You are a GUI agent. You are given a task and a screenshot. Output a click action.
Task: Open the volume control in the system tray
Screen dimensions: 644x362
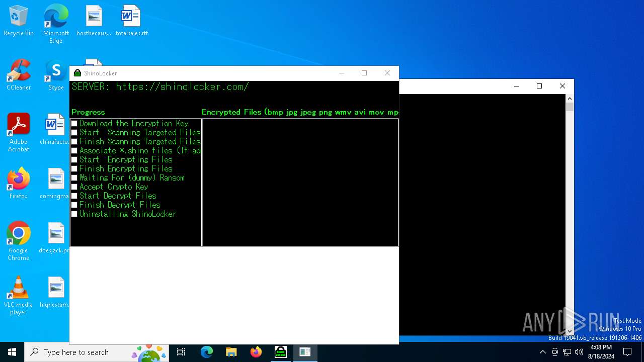tap(579, 352)
